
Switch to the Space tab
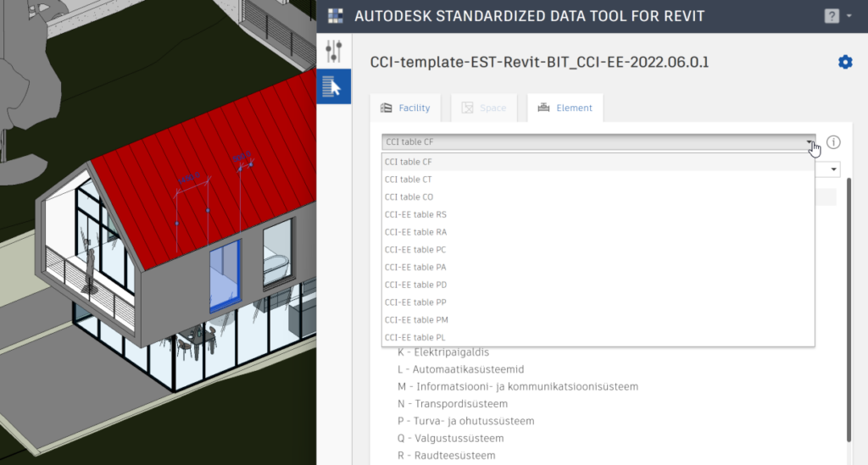pyautogui.click(x=484, y=108)
